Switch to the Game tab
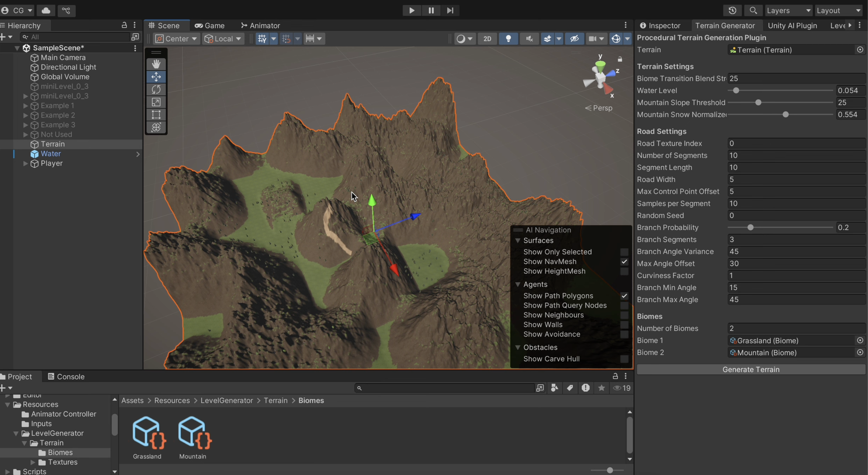 point(209,26)
